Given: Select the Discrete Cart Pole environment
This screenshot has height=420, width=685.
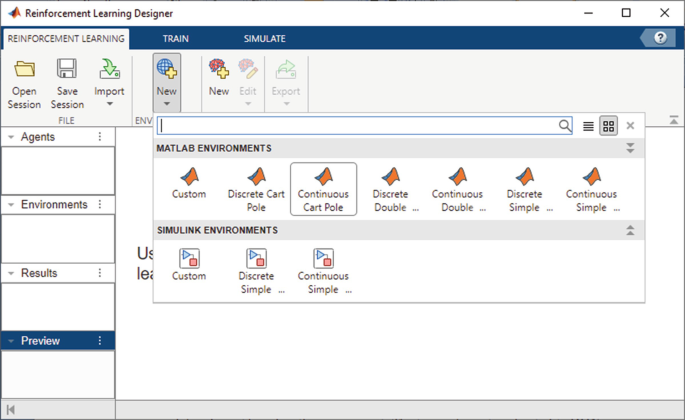Looking at the screenshot, I should coord(256,187).
